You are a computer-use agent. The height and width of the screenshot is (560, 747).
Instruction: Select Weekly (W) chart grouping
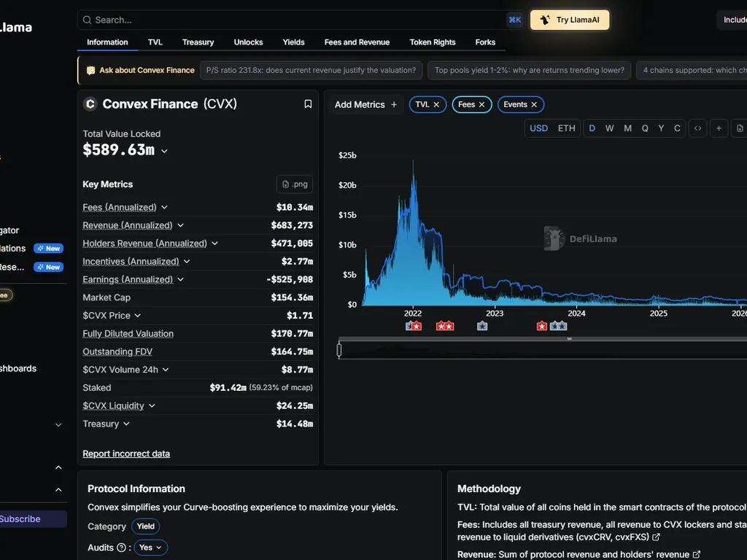coord(609,128)
